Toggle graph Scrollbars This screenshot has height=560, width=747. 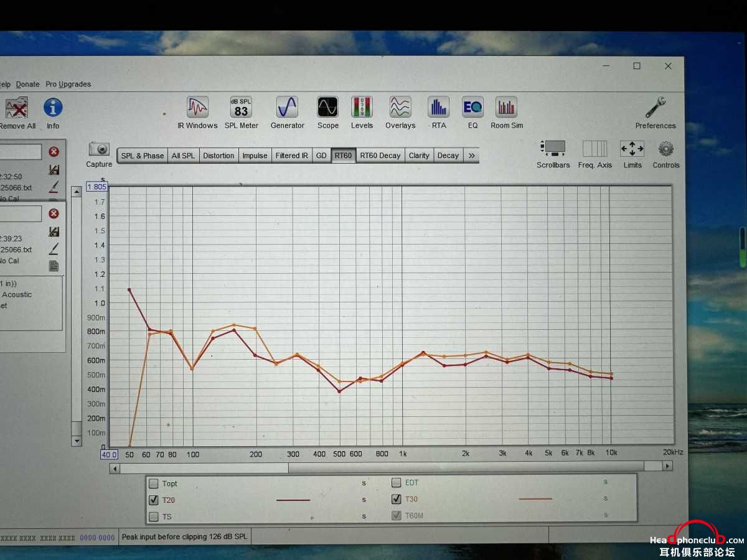553,154
